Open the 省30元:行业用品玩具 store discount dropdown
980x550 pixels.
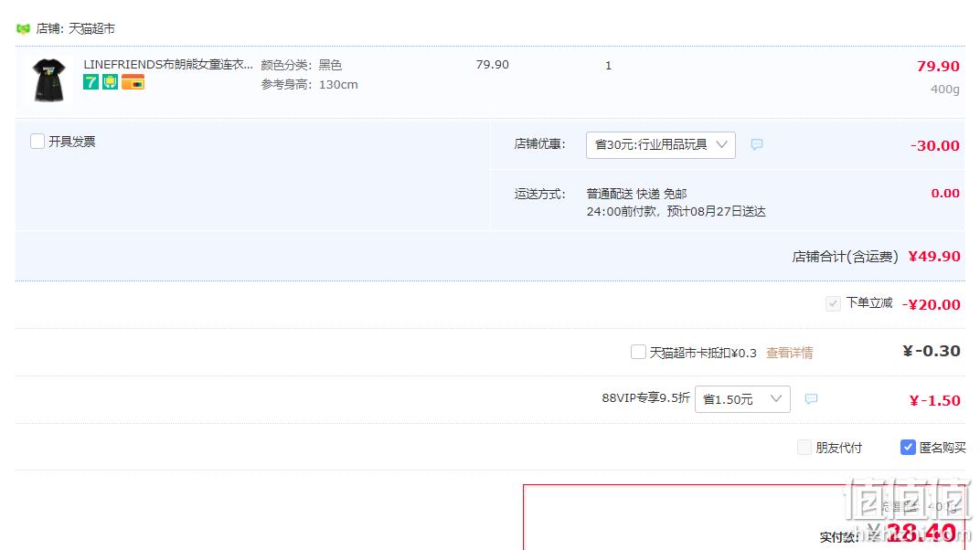tap(661, 145)
